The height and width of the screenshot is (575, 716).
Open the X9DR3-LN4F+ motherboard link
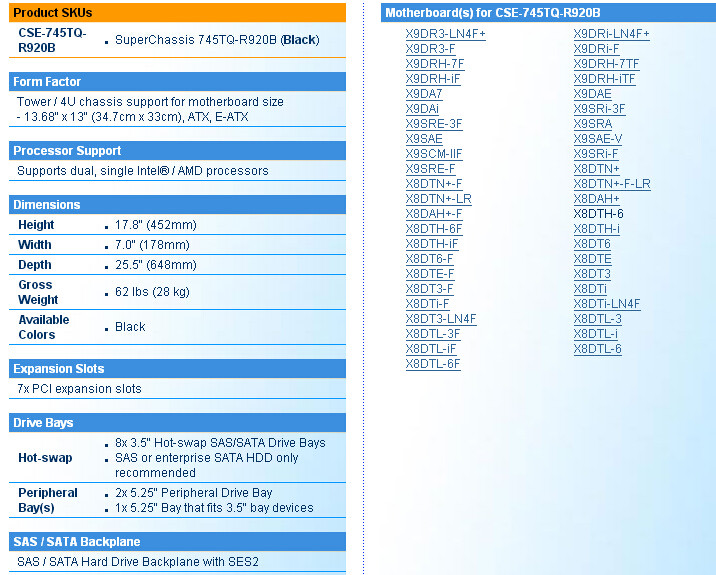[445, 34]
